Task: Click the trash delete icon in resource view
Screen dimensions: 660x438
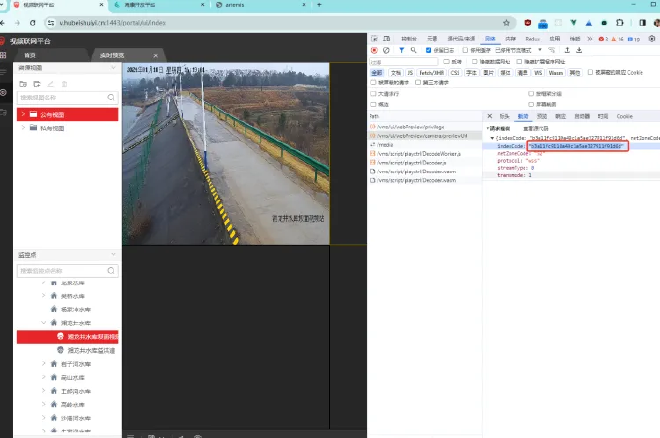Action: click(x=64, y=84)
